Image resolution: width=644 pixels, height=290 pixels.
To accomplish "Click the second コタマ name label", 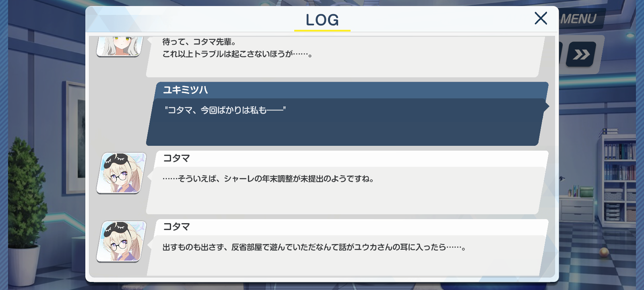I will 176,227.
